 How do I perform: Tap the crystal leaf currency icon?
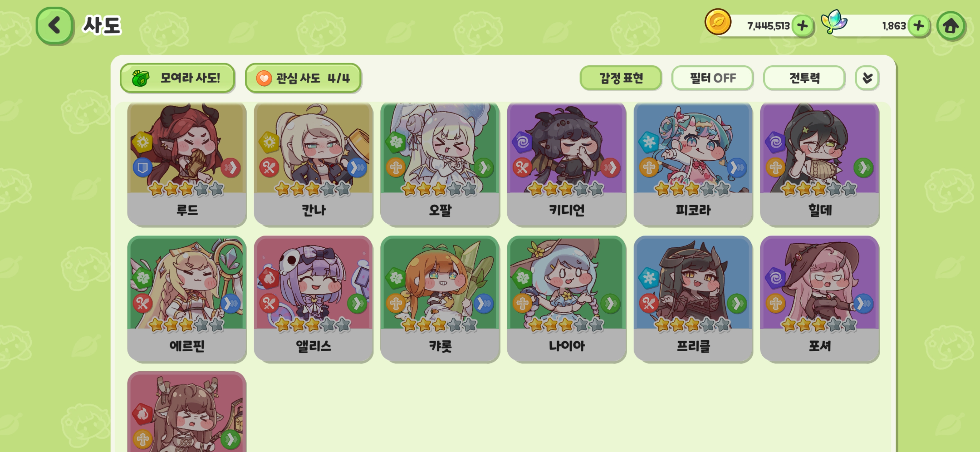pyautogui.click(x=834, y=22)
